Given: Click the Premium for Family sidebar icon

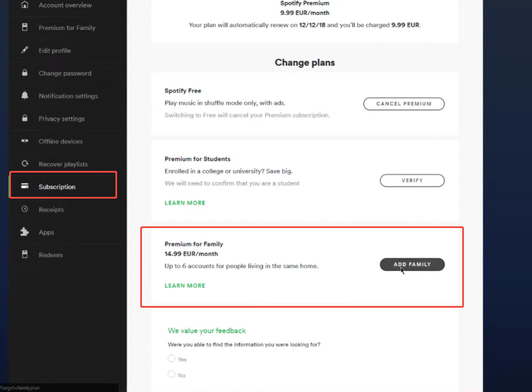Looking at the screenshot, I should 25,27.
